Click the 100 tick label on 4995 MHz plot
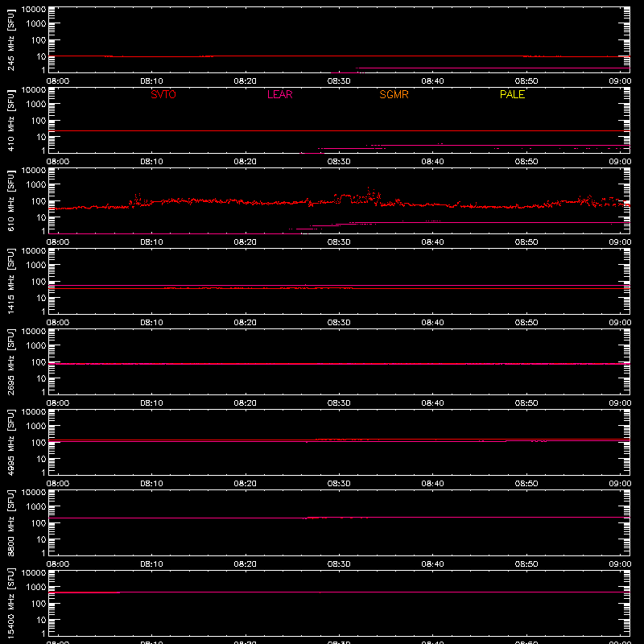The height and width of the screenshot is (644, 644). pyautogui.click(x=39, y=442)
